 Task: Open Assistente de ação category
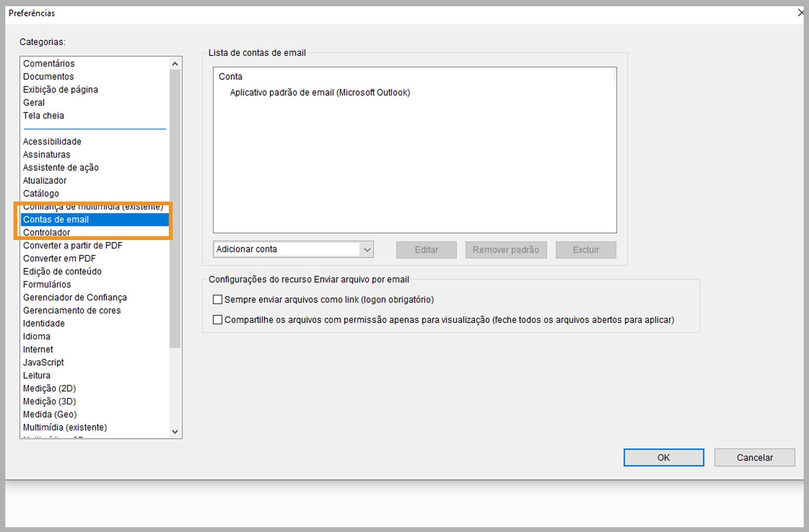pos(61,167)
